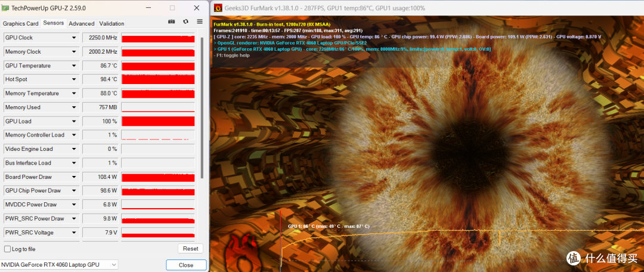Click the GPU Load history graph
The image size is (644, 272).
pyautogui.click(x=158, y=121)
